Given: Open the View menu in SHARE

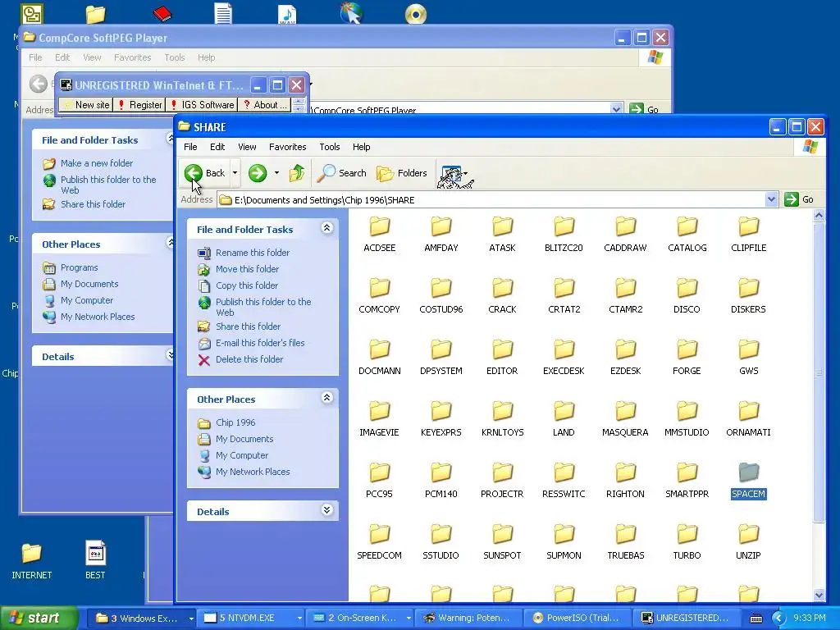Looking at the screenshot, I should pos(247,147).
